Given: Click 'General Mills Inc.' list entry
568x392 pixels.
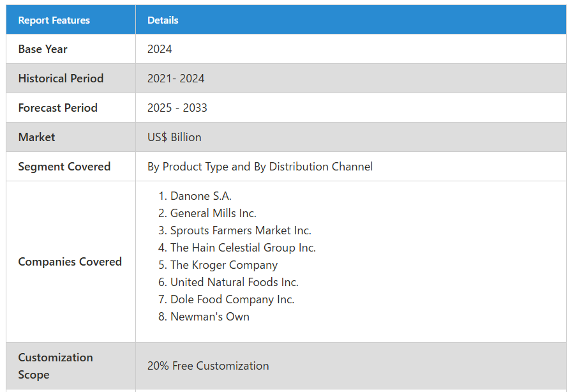Looking at the screenshot, I should pyautogui.click(x=213, y=213).
